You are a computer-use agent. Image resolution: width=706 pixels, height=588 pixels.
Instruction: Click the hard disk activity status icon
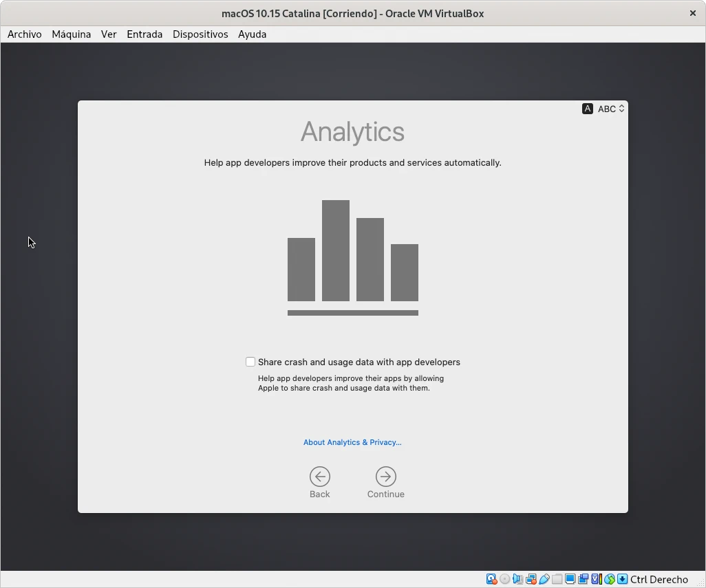point(491,579)
